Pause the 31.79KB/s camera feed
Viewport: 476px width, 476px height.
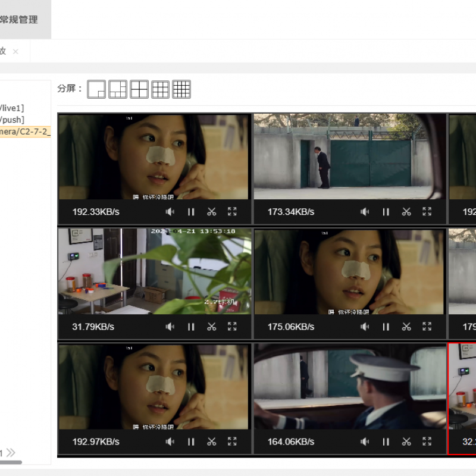pyautogui.click(x=191, y=327)
